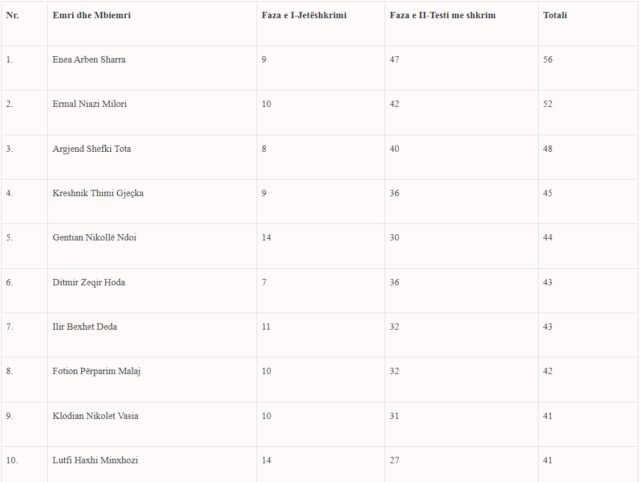Click row number 5 in the Nr. column

(x=10, y=238)
